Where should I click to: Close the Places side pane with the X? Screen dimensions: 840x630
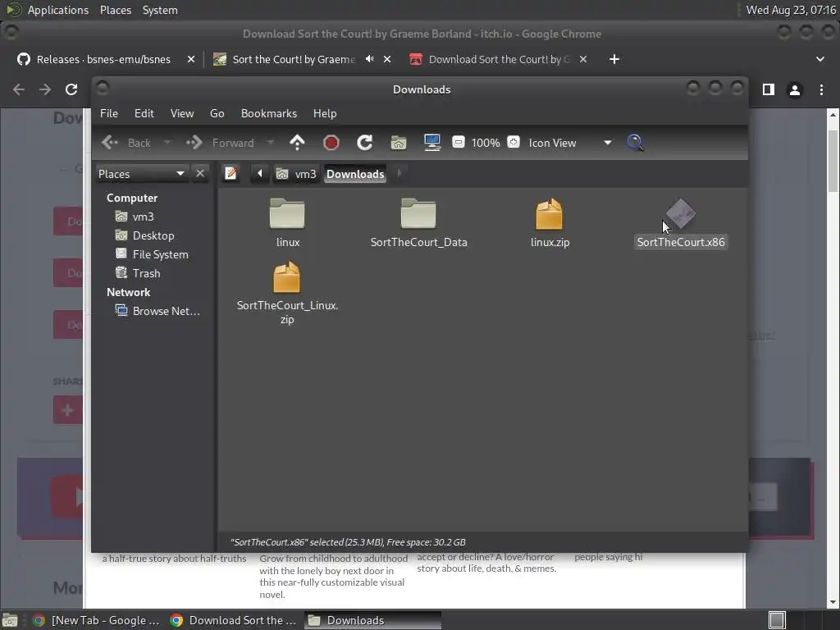click(200, 174)
